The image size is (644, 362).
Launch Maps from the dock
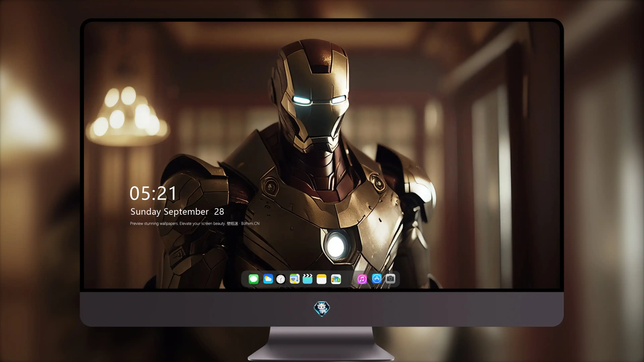point(294,279)
